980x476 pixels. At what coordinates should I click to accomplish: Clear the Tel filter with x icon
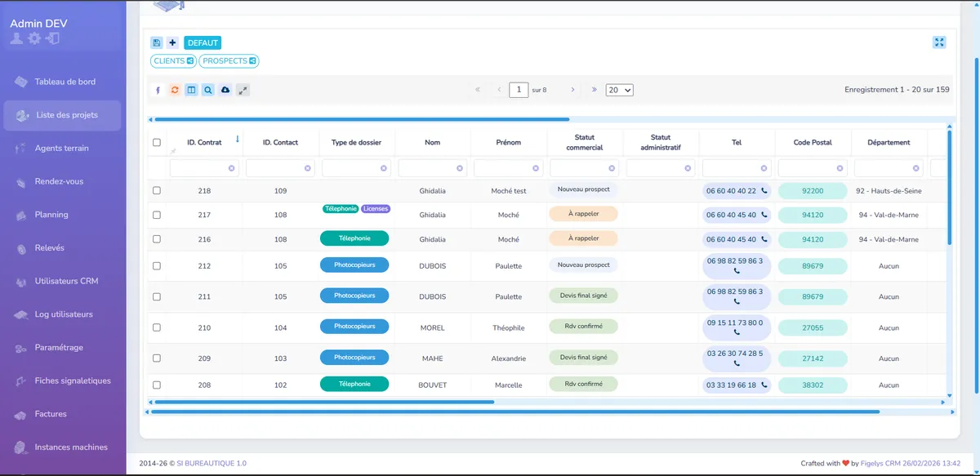(x=764, y=168)
